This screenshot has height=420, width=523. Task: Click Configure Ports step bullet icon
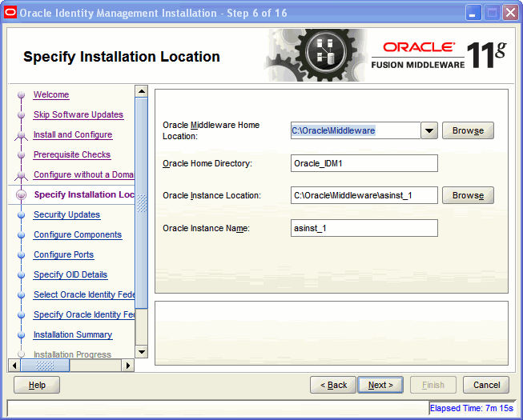22,254
